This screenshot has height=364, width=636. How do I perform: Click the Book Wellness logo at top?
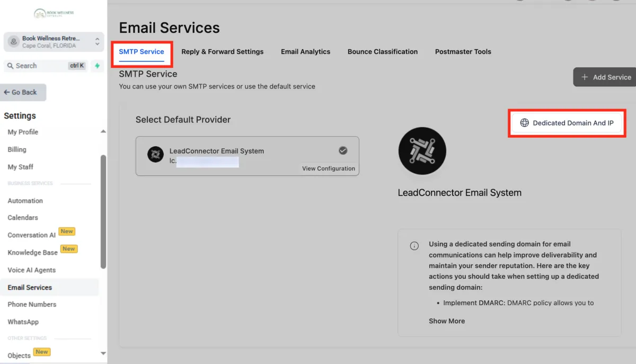point(54,13)
